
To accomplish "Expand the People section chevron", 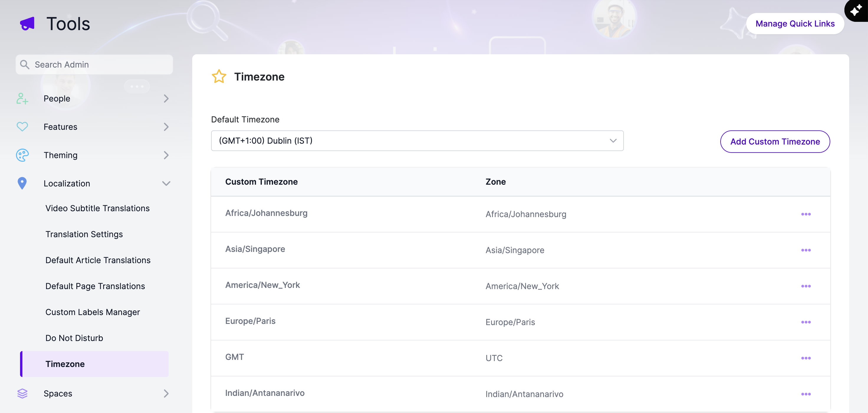I will (166, 99).
